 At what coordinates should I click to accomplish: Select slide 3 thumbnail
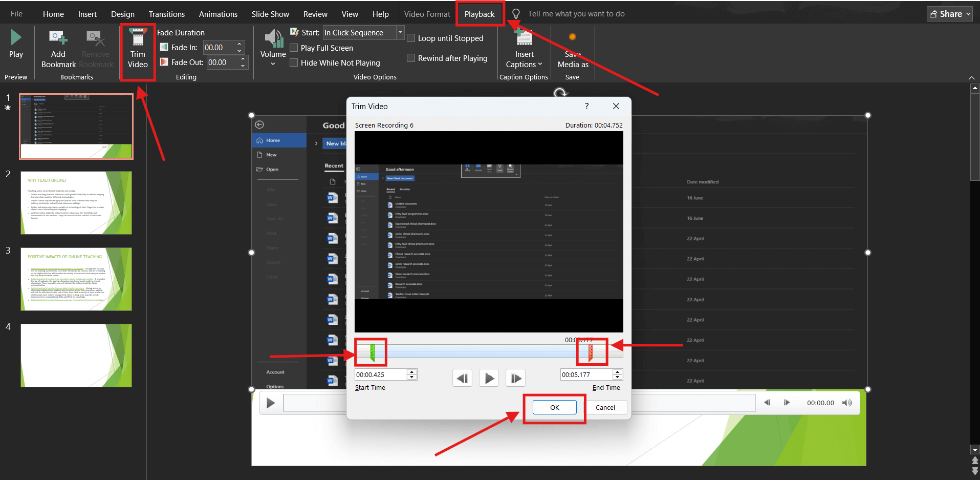point(76,279)
